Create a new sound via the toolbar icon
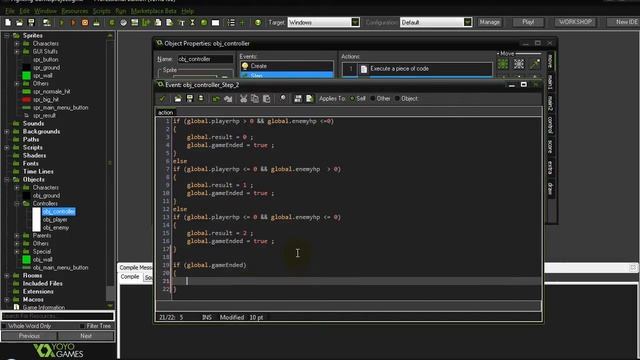This screenshot has width=640, height=360. pos(123,22)
